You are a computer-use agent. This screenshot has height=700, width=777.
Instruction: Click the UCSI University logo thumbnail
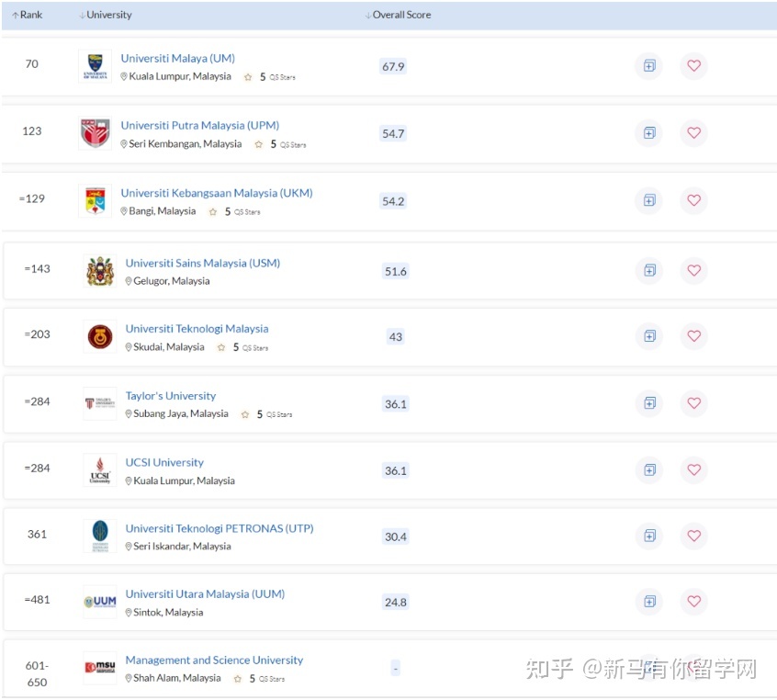tap(99, 469)
